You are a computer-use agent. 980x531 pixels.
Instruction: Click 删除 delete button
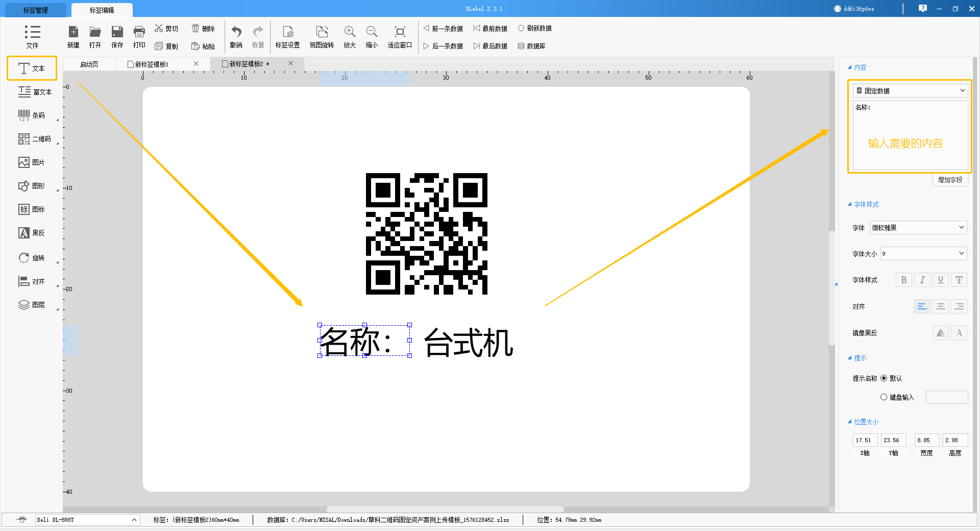click(203, 29)
